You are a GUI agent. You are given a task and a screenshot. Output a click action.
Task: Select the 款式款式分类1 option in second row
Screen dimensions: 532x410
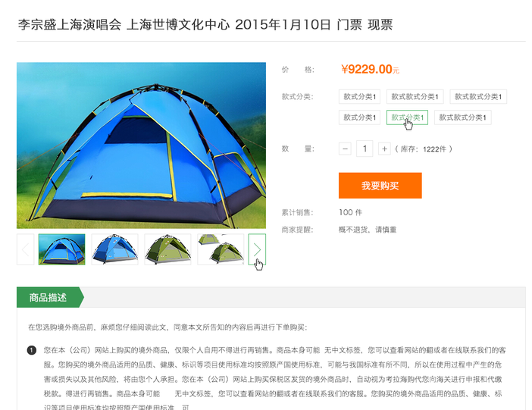[463, 117]
